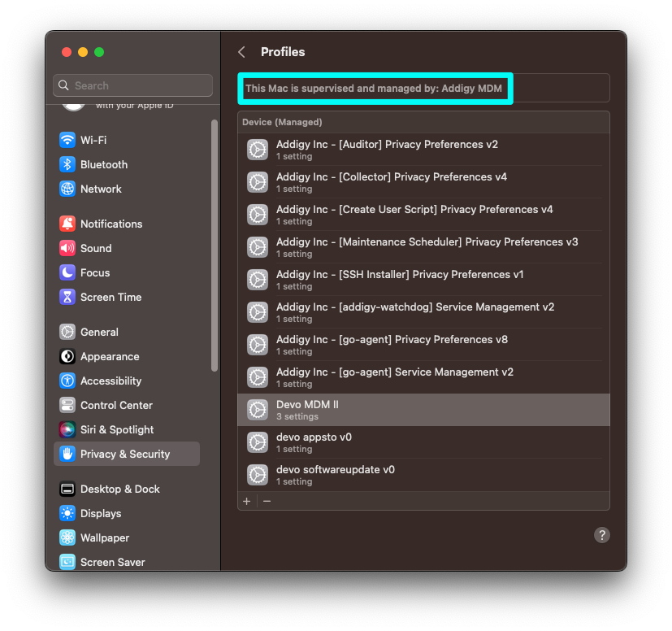Click the Siri & Spotlight icon

[x=67, y=429]
